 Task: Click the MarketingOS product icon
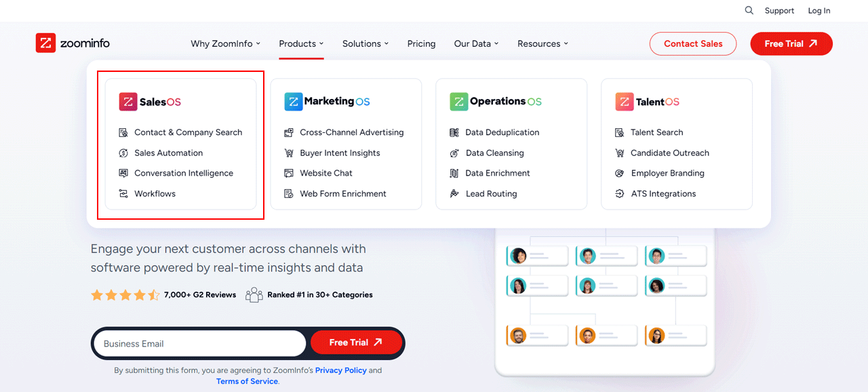[294, 101]
